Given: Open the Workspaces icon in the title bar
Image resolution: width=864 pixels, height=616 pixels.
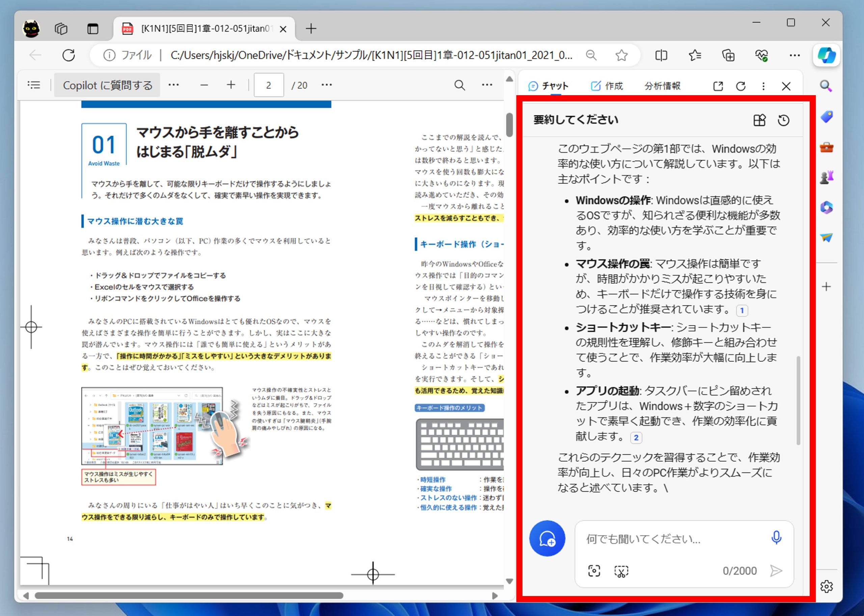Looking at the screenshot, I should click(61, 29).
